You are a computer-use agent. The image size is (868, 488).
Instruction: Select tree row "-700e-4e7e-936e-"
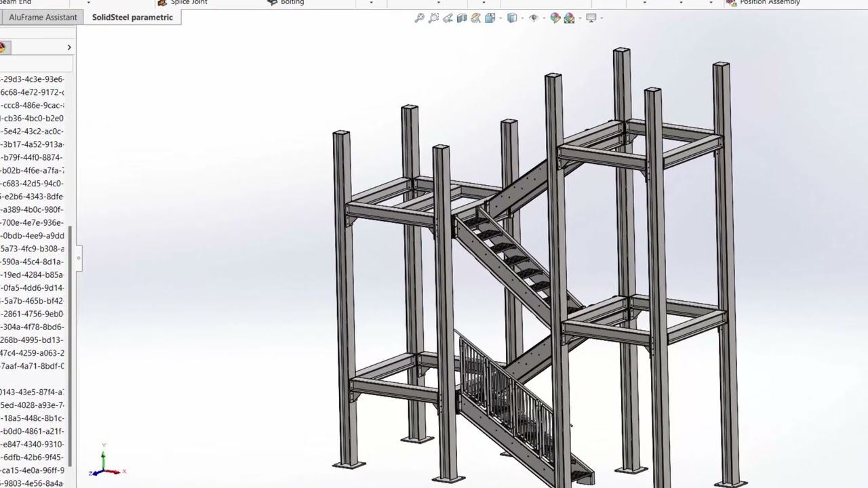click(33, 222)
